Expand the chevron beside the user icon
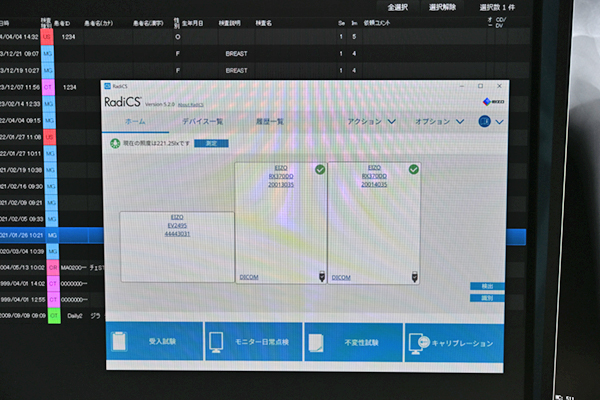 [499, 122]
